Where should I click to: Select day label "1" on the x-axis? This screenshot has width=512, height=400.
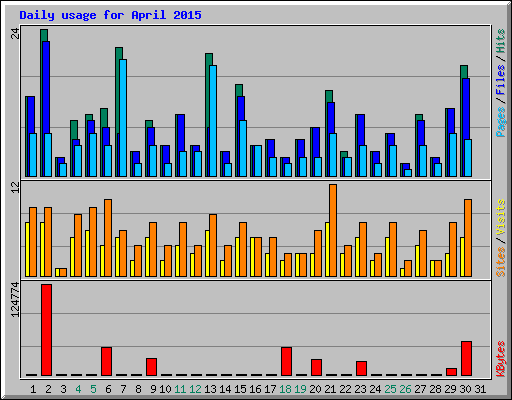point(33,389)
